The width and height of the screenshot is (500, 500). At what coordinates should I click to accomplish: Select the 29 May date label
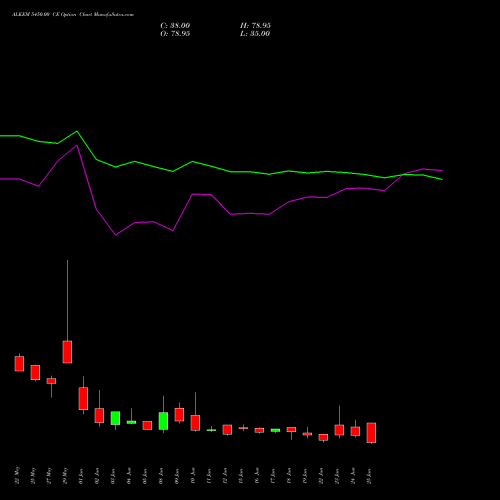65,475
